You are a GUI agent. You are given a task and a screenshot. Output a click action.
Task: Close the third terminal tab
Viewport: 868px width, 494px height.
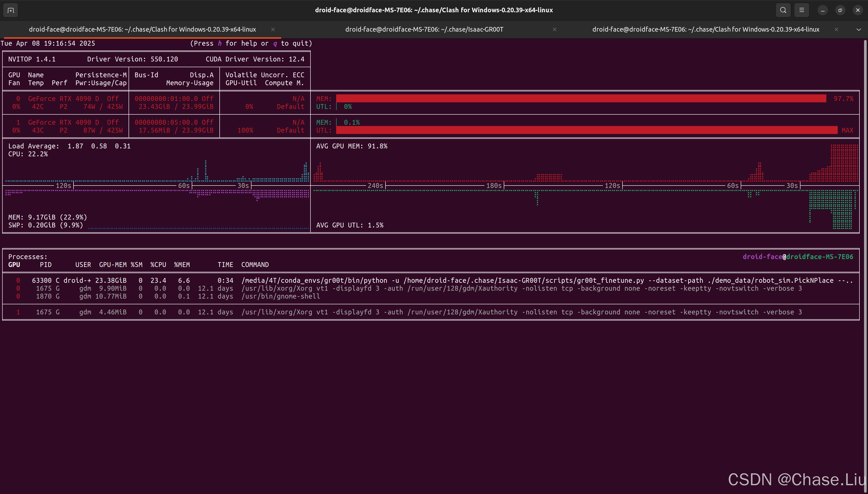pyautogui.click(x=836, y=29)
